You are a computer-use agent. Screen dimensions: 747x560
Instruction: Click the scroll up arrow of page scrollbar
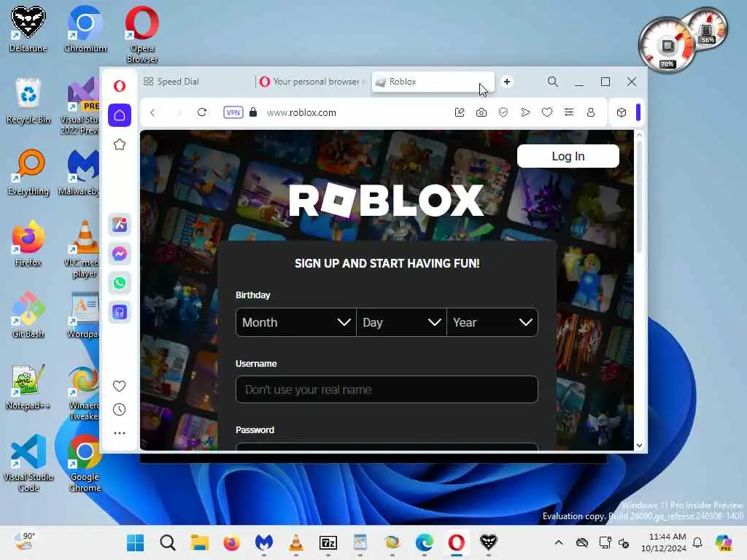pyautogui.click(x=639, y=135)
